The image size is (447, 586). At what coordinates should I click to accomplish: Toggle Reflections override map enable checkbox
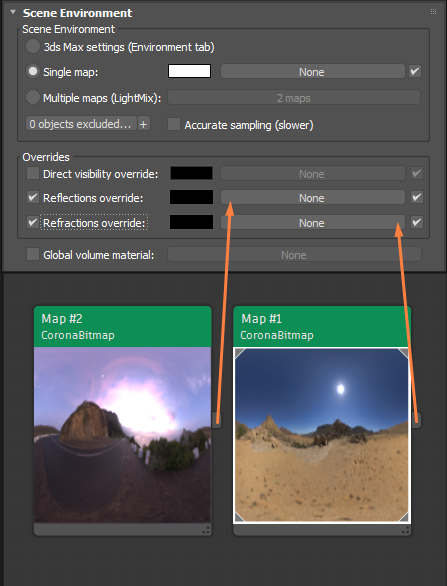coord(417,197)
